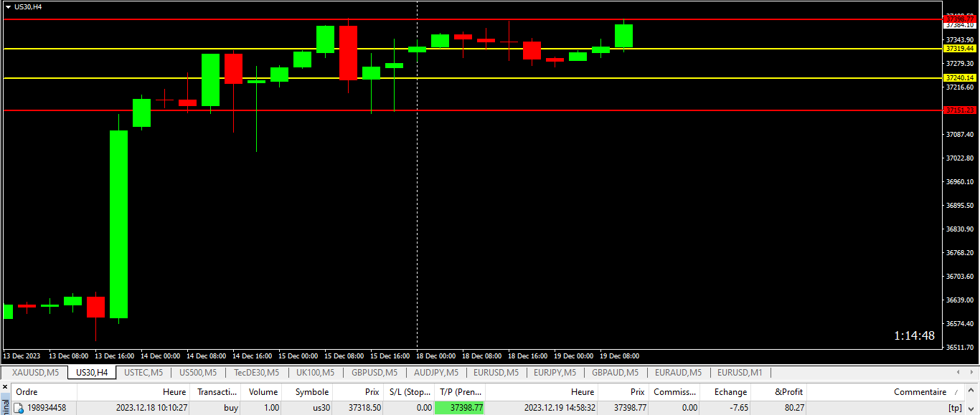Click the red 37398.77 price label
The height and width of the screenshot is (415, 980).
point(960,19)
